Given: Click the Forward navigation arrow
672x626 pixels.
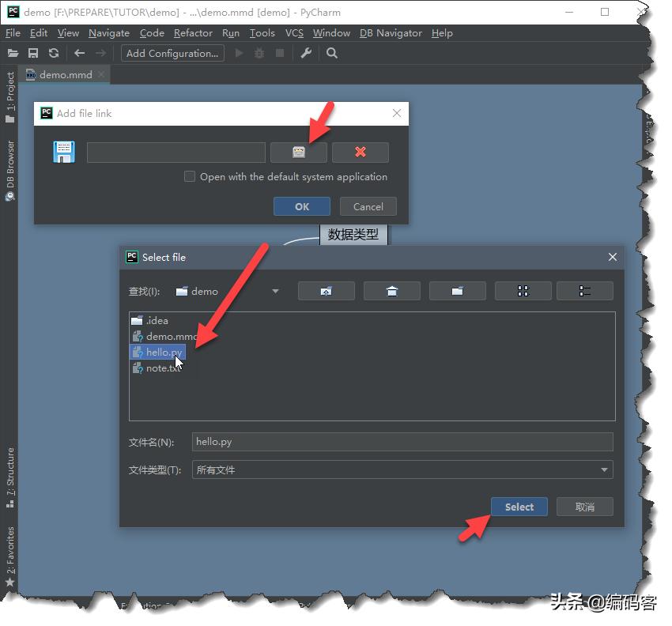Looking at the screenshot, I should click(x=100, y=53).
